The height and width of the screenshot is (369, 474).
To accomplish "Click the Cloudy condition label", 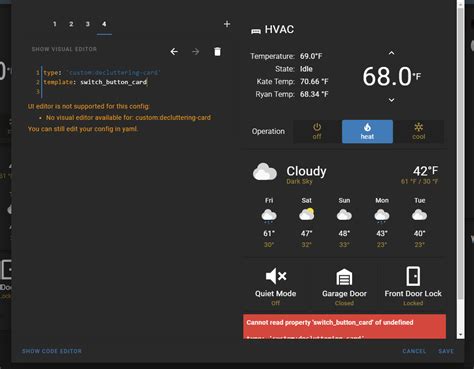I will click(x=307, y=171).
